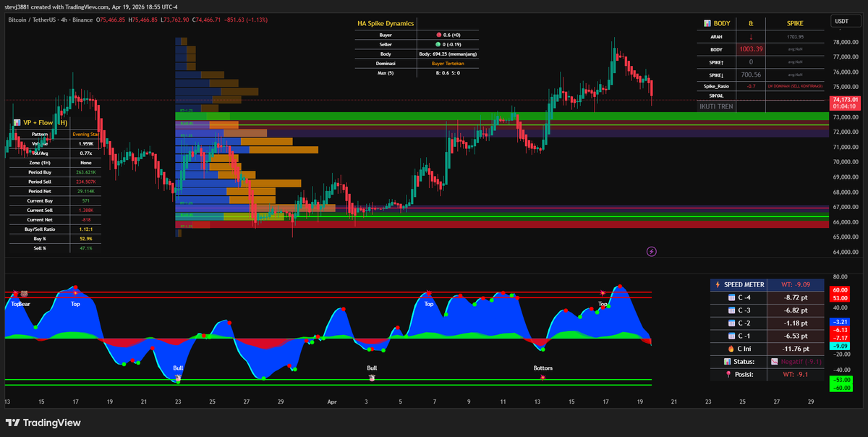The image size is (868, 437).
Task: Click the green circle beside Seller value
Action: pyautogui.click(x=439, y=44)
